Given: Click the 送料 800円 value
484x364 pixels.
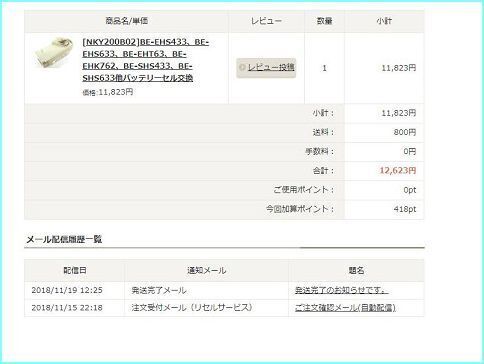Looking at the screenshot, I should pos(405,132).
